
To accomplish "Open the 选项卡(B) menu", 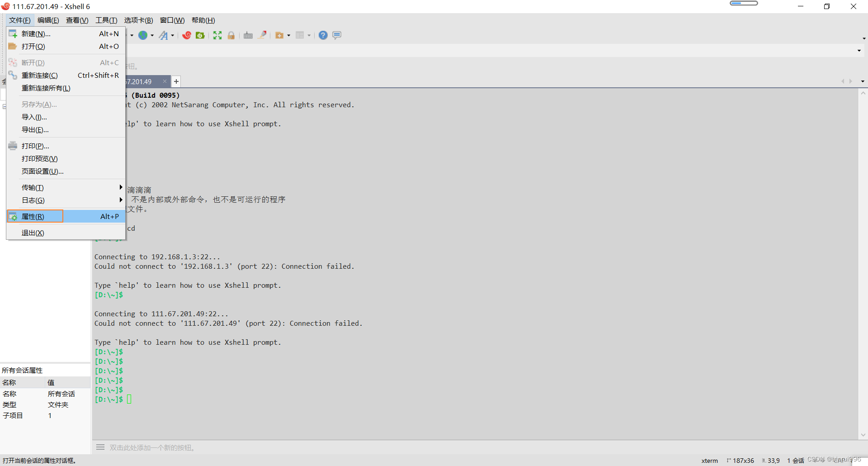I will pos(138,20).
